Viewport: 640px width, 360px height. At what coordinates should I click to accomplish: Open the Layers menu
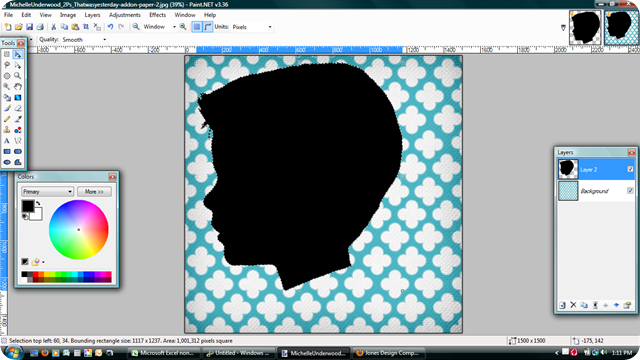pos(92,15)
